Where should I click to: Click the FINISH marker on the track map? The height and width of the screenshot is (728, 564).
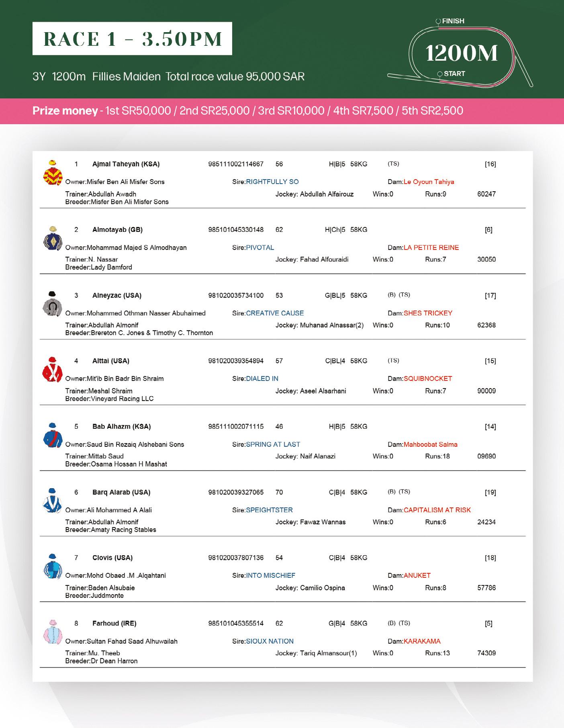point(450,21)
